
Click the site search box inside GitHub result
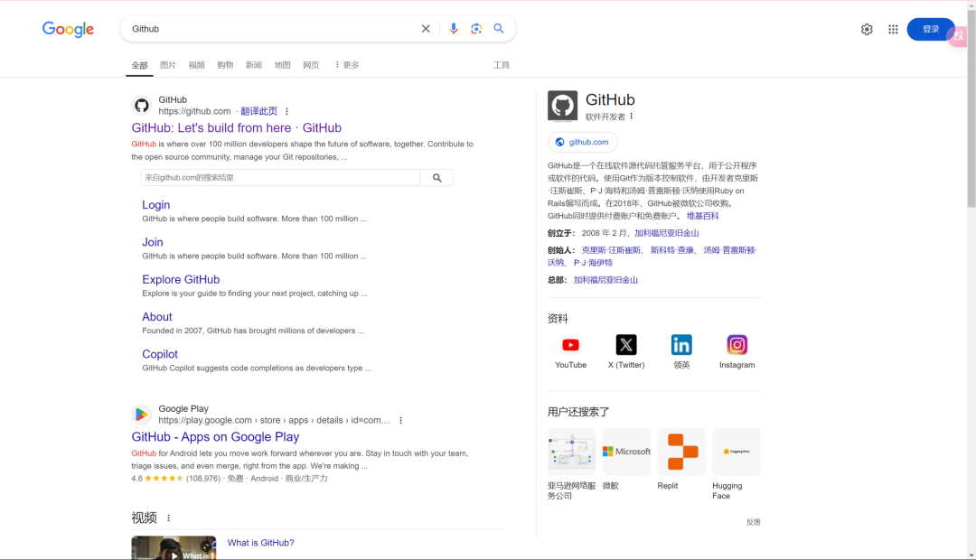(271, 177)
